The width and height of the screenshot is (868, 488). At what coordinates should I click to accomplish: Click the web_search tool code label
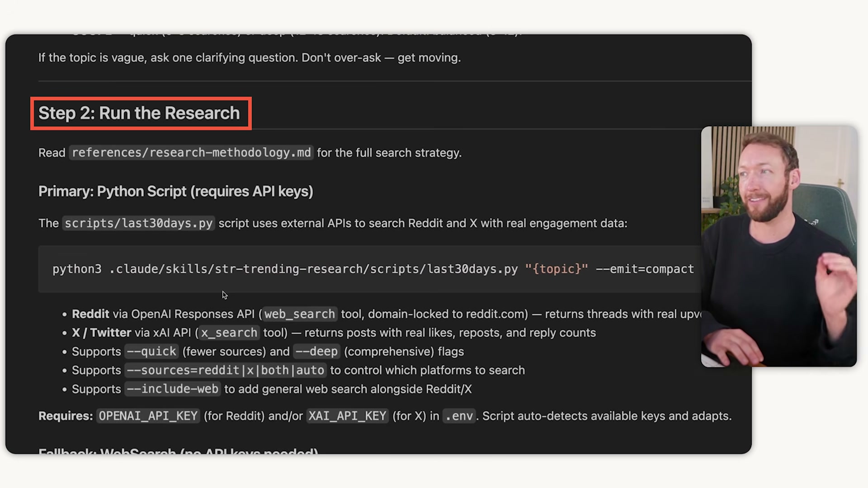point(299,314)
